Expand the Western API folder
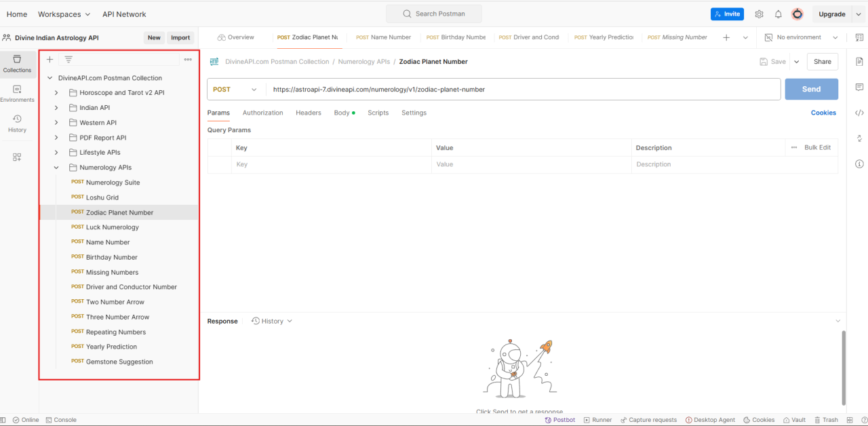 [x=56, y=123]
